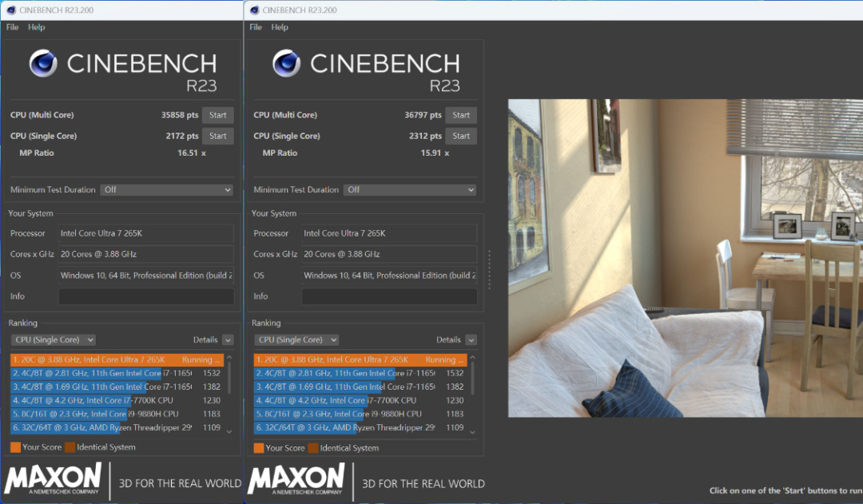Open the CPU (Single Core) ranking dropdown, right window
The width and height of the screenshot is (863, 504).
tap(296, 340)
